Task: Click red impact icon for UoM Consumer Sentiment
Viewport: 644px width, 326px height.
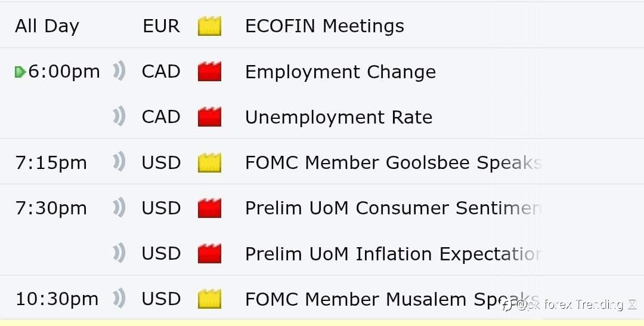Action: 209,208
